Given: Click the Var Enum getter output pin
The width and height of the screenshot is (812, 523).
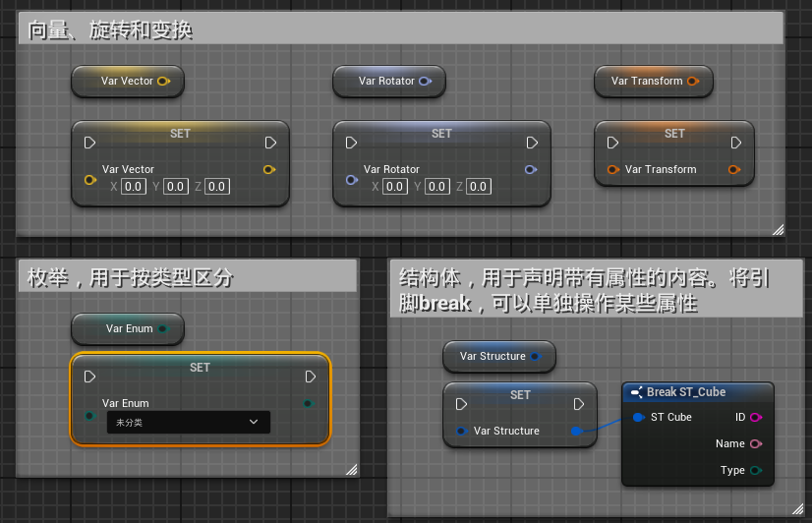Looking at the screenshot, I should pos(163,329).
